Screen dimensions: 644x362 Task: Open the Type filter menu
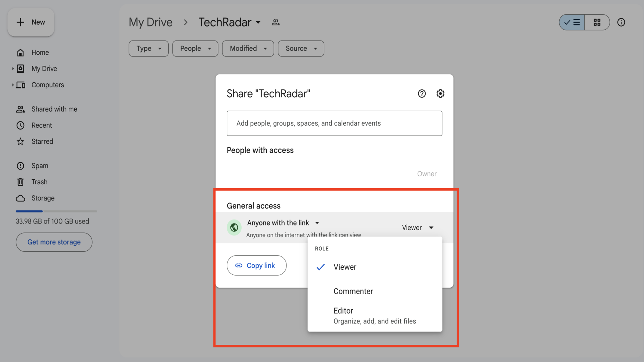148,48
